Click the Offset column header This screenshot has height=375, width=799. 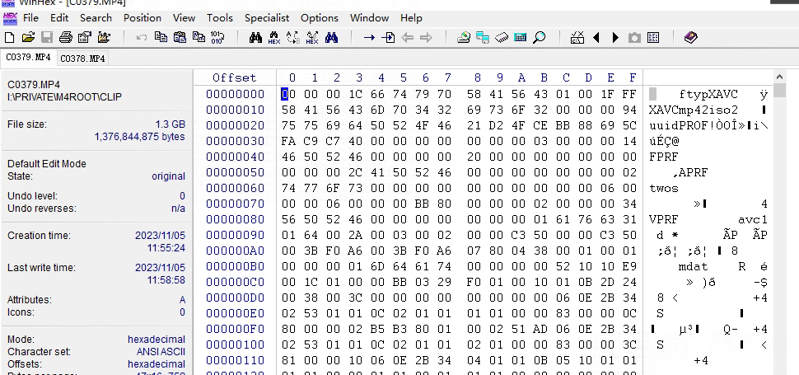tap(234, 77)
